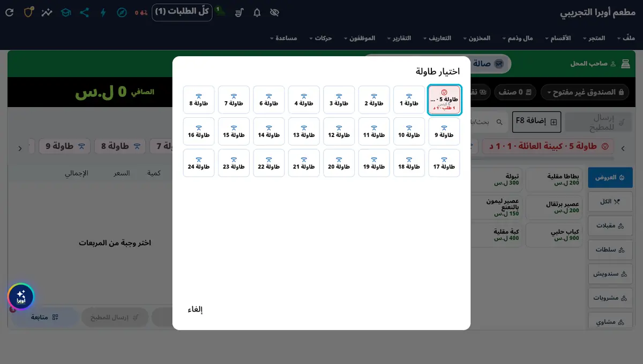The height and width of the screenshot is (364, 643).
Task: Click the share icon in top bar
Action: pyautogui.click(x=85, y=12)
